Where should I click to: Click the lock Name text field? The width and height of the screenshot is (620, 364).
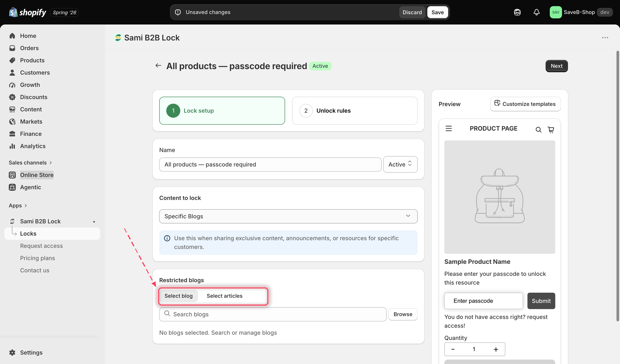[x=270, y=165]
